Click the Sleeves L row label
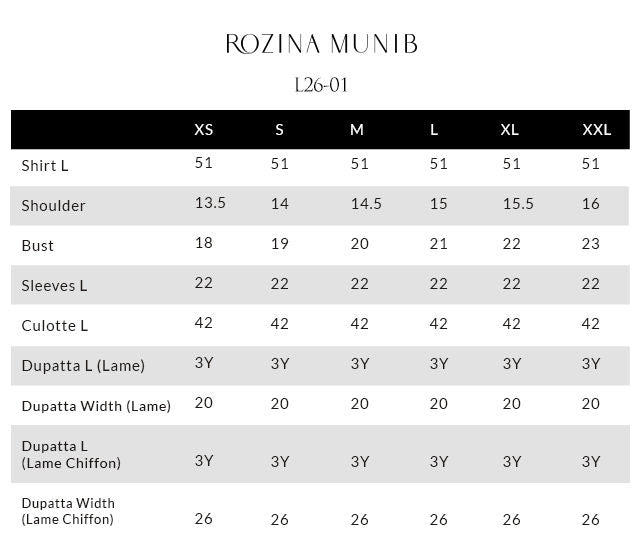The width and height of the screenshot is (641, 546). [x=54, y=286]
